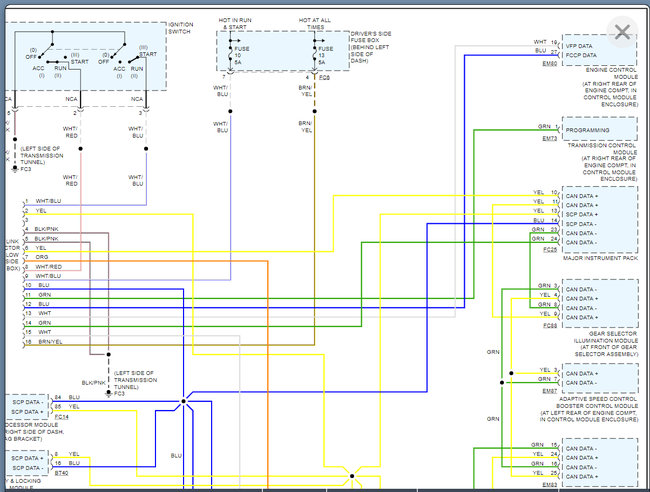Click the EM80 connector label
This screenshot has width=650, height=492.
coord(549,63)
